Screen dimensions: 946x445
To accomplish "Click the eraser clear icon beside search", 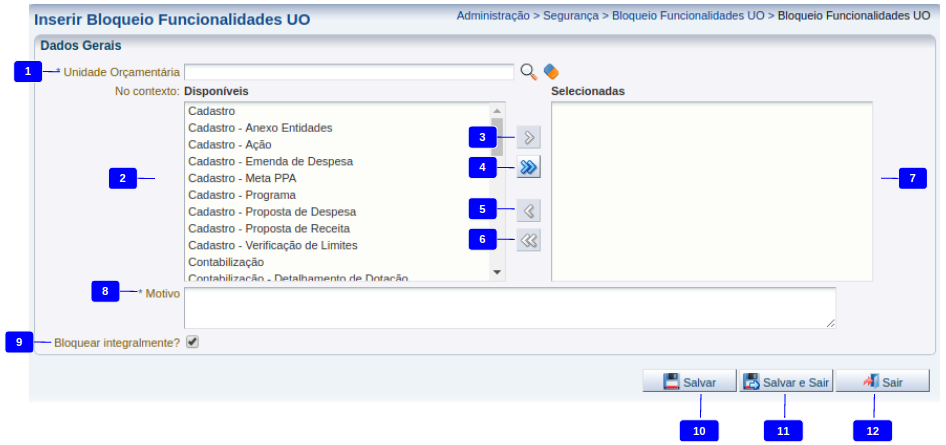I will pos(551,72).
